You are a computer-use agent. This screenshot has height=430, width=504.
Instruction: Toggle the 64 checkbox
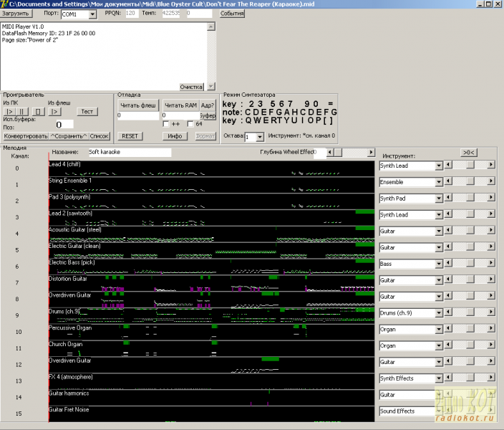tap(190, 124)
